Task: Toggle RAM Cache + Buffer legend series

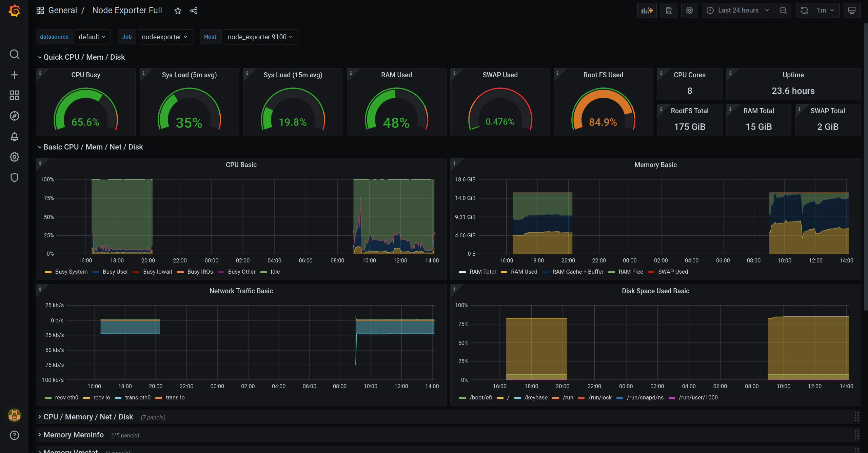Action: tap(577, 272)
